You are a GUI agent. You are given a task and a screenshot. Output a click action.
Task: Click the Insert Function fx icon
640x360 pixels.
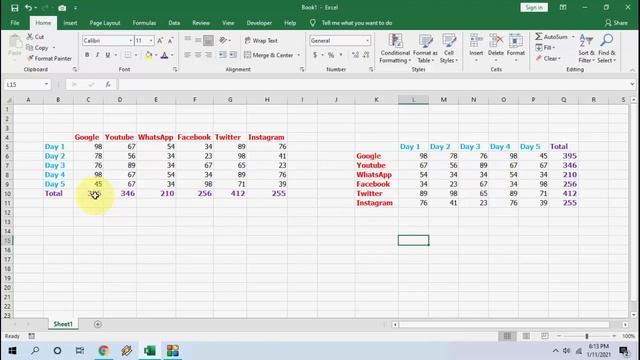coord(108,84)
